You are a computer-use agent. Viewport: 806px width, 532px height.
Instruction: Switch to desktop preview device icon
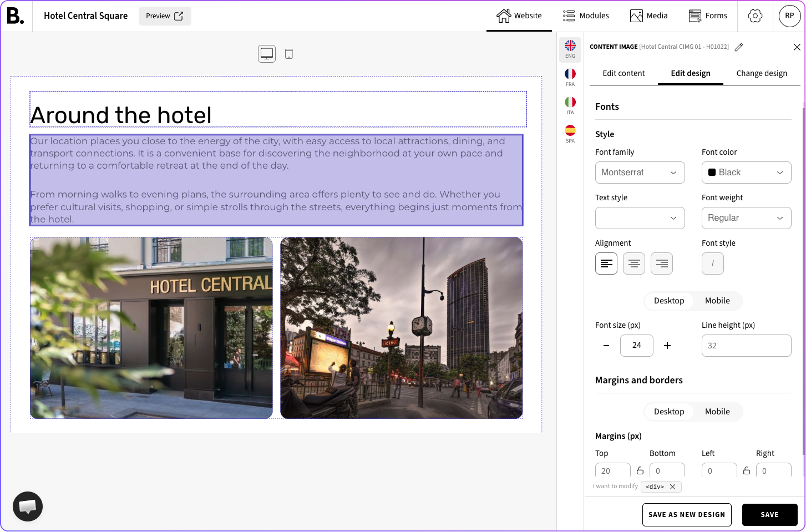click(x=267, y=54)
